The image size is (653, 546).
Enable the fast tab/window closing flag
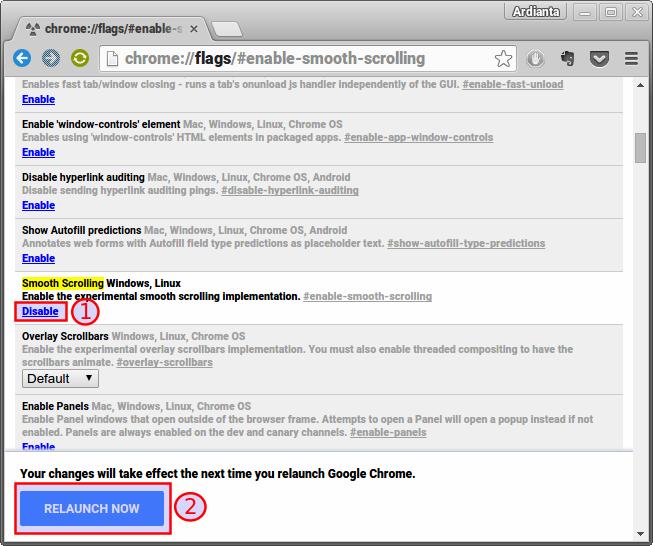pyautogui.click(x=38, y=100)
